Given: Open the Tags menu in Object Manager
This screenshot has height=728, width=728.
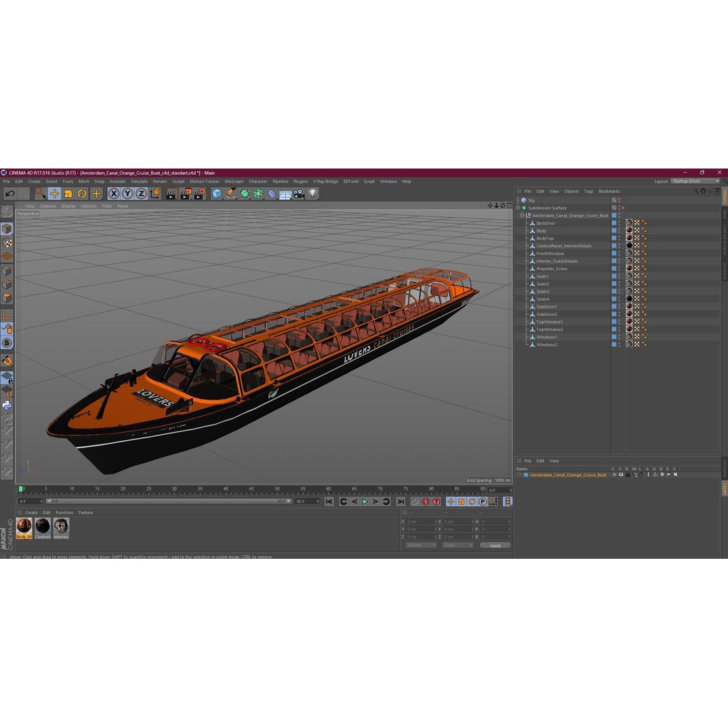Looking at the screenshot, I should pyautogui.click(x=588, y=191).
